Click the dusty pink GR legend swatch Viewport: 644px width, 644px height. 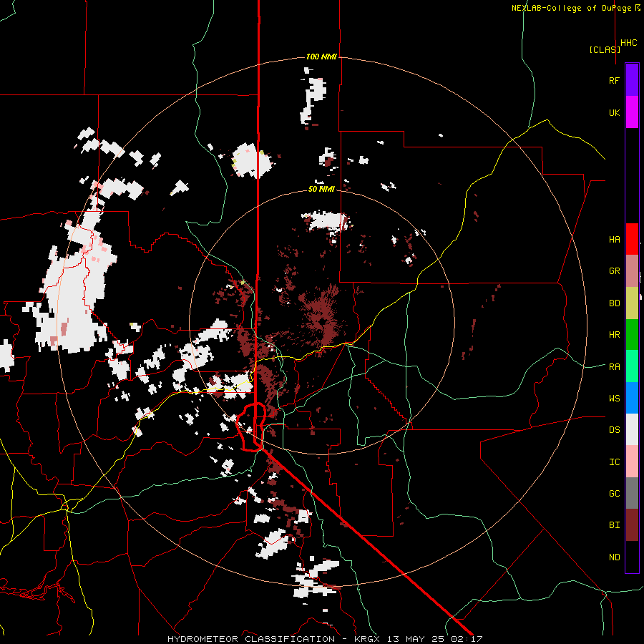tap(632, 270)
